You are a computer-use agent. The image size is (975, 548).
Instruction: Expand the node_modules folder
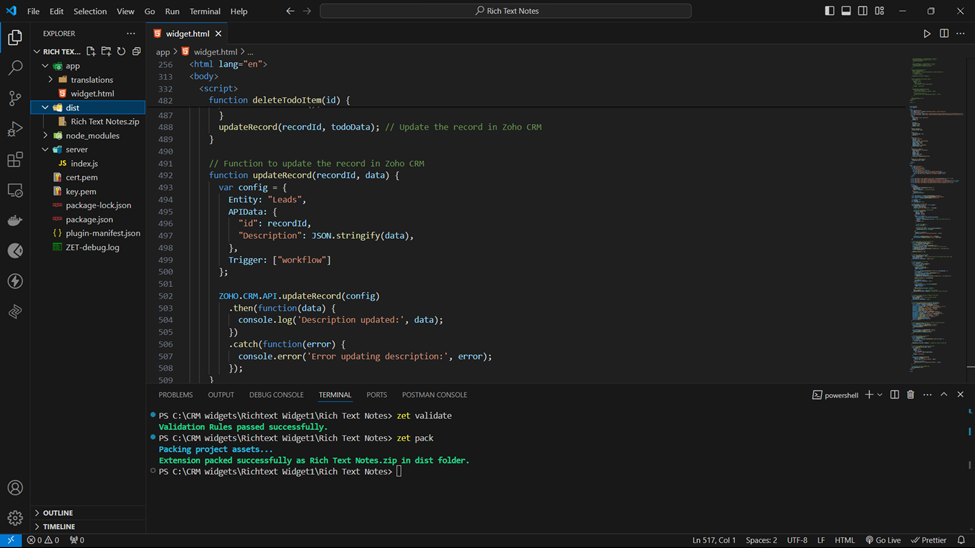(91, 136)
